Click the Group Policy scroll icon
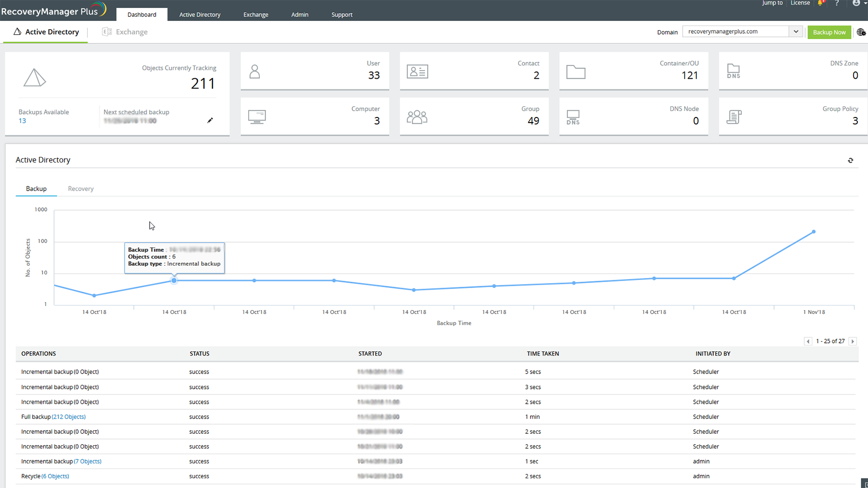 734,117
